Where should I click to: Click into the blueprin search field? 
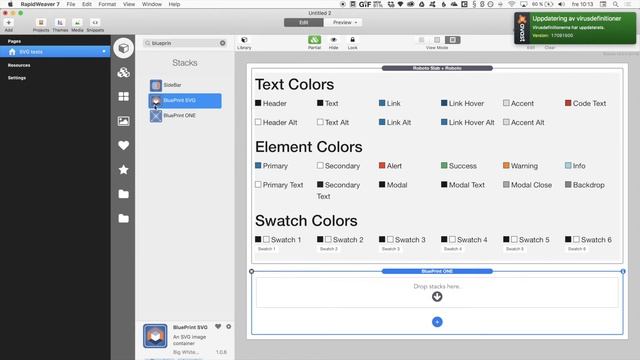[x=184, y=43]
